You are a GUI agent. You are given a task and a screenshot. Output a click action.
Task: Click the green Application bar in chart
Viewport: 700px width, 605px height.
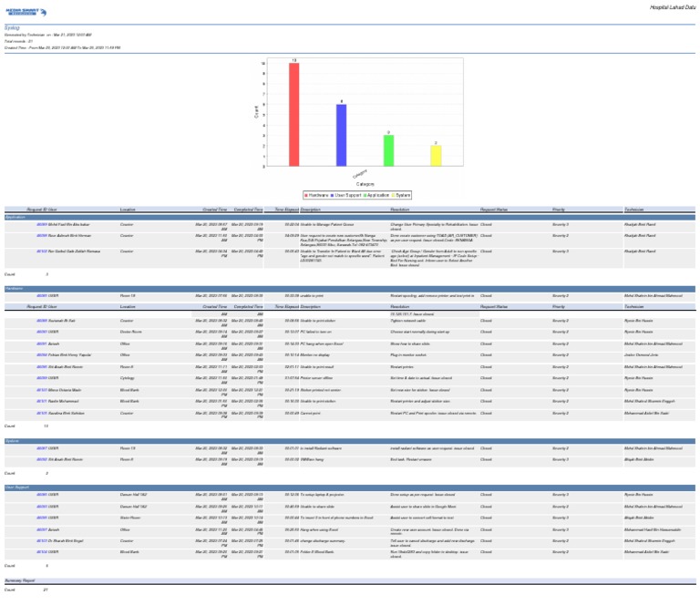[388, 149]
